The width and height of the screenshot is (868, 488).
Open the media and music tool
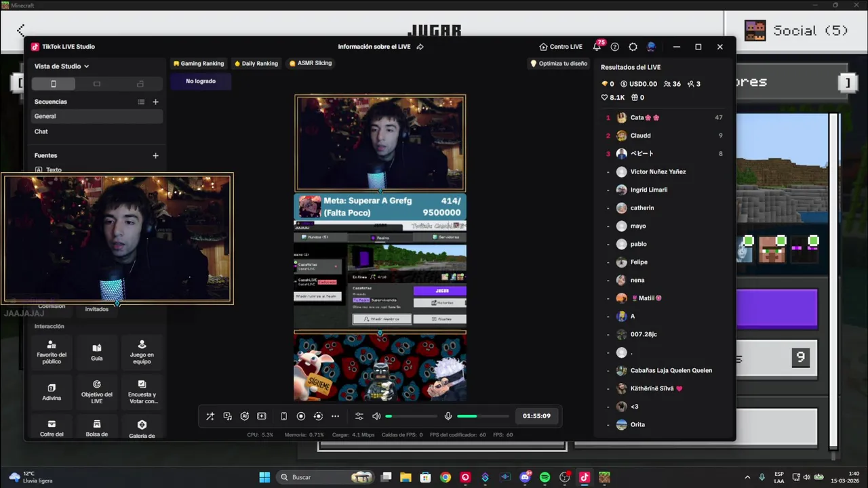click(228, 416)
